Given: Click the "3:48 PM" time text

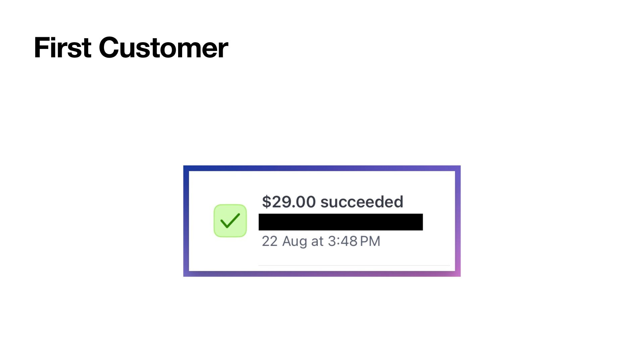Looking at the screenshot, I should pos(354,241).
